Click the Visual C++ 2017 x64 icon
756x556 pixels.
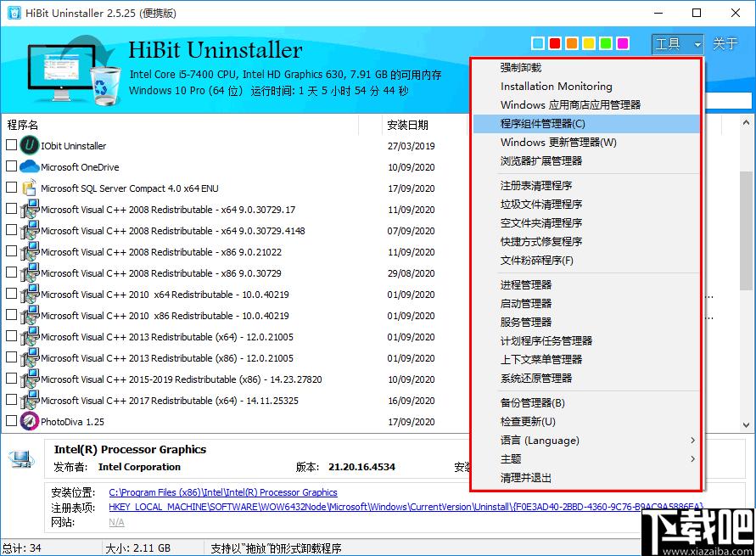click(x=29, y=400)
